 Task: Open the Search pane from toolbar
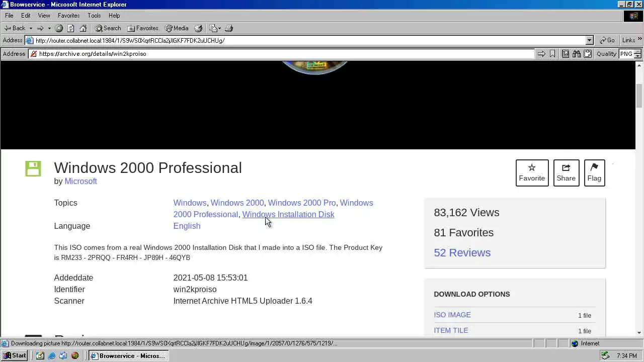coord(108,28)
